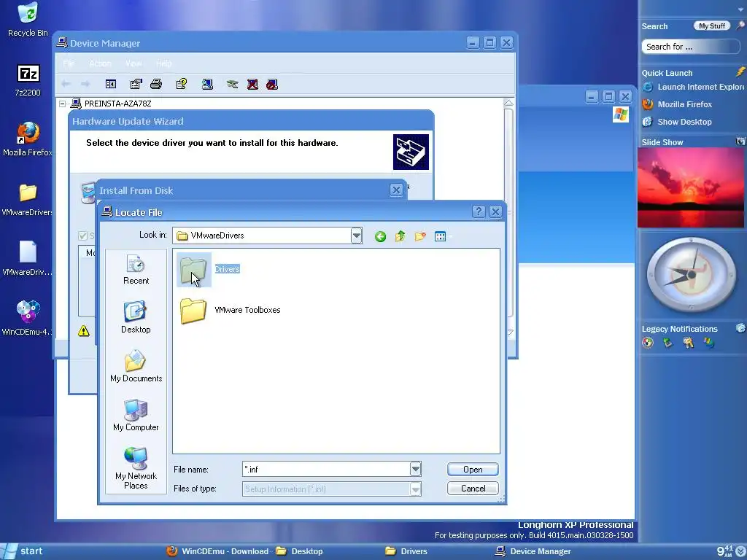Image resolution: width=747 pixels, height=560 pixels.
Task: Open the Help menu in Device Manager
Action: 164,63
